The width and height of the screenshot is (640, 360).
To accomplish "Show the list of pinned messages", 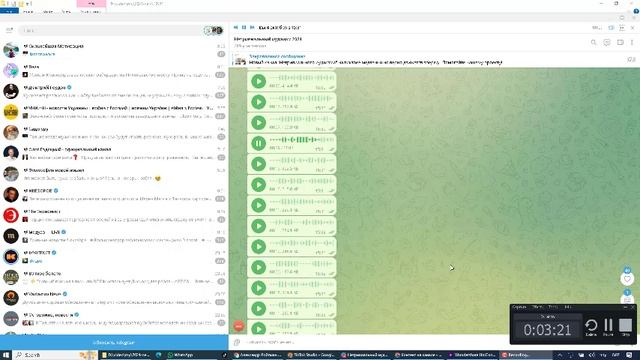I will pos(631,60).
